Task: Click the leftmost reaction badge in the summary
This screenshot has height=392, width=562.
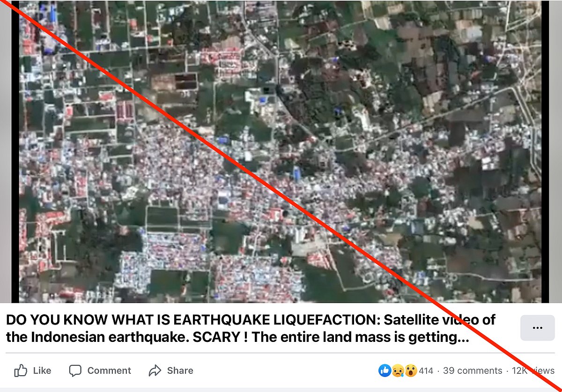Action: pos(384,370)
